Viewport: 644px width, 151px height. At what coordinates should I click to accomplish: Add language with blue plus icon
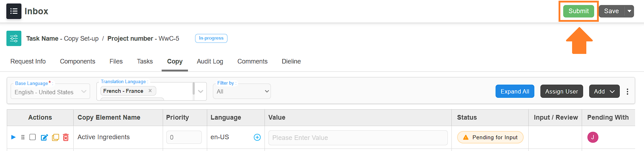257,137
